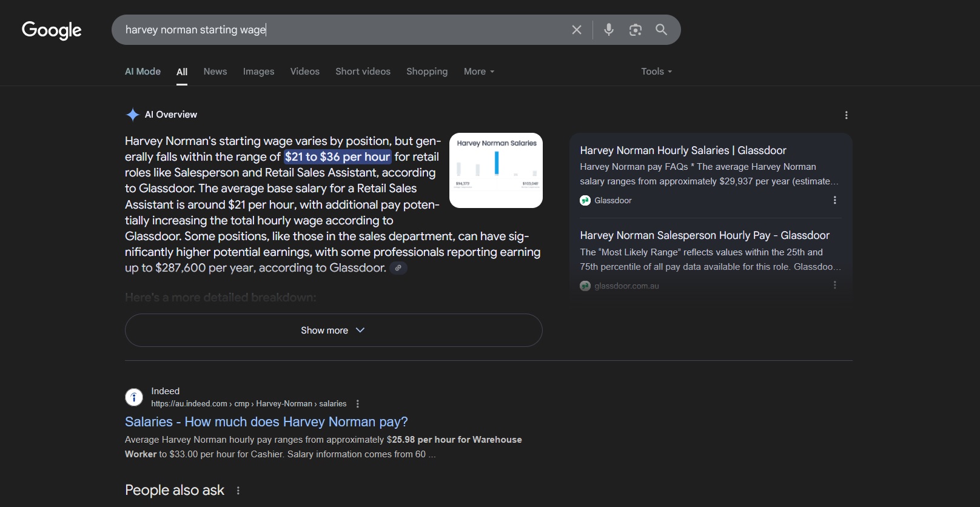Click the Indeed URL breadcrumb
The image size is (980, 507).
[x=249, y=404]
